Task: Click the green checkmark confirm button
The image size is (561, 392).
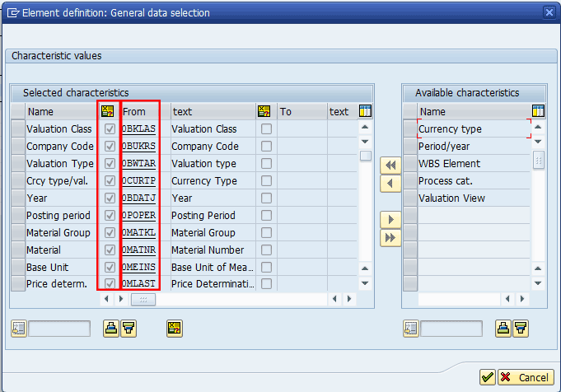Action: point(488,377)
